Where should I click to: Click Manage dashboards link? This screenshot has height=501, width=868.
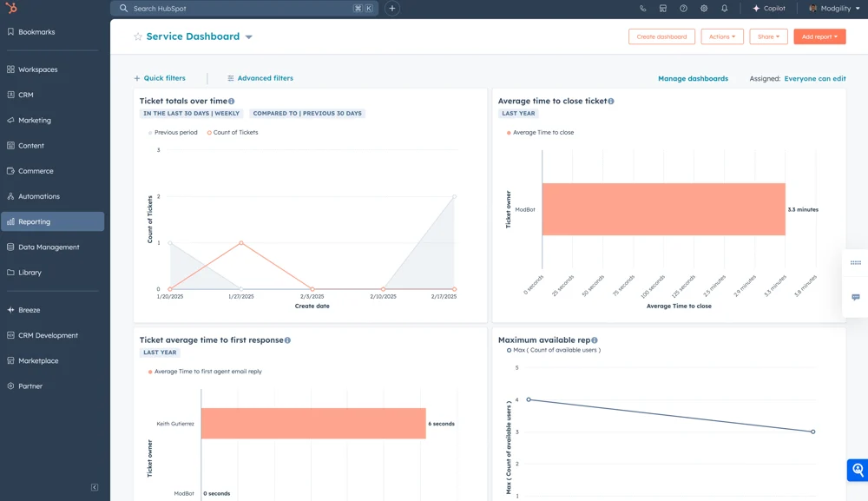[x=693, y=79]
